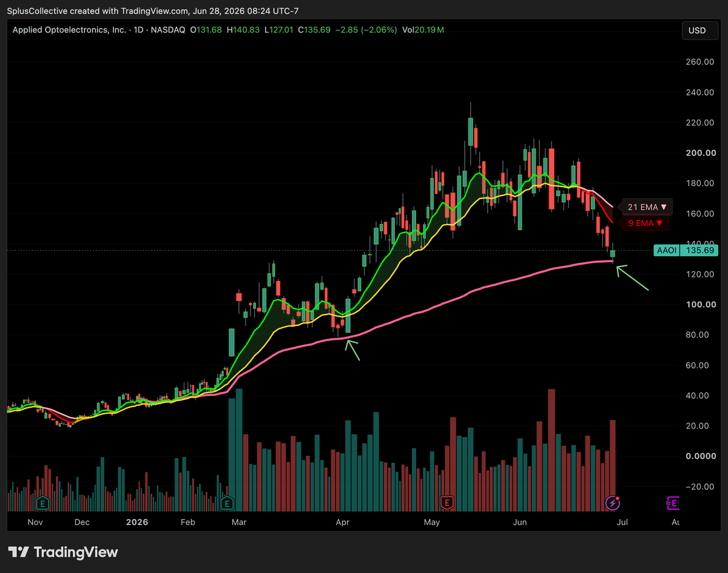Toggle the 21 EMA label

coord(647,207)
